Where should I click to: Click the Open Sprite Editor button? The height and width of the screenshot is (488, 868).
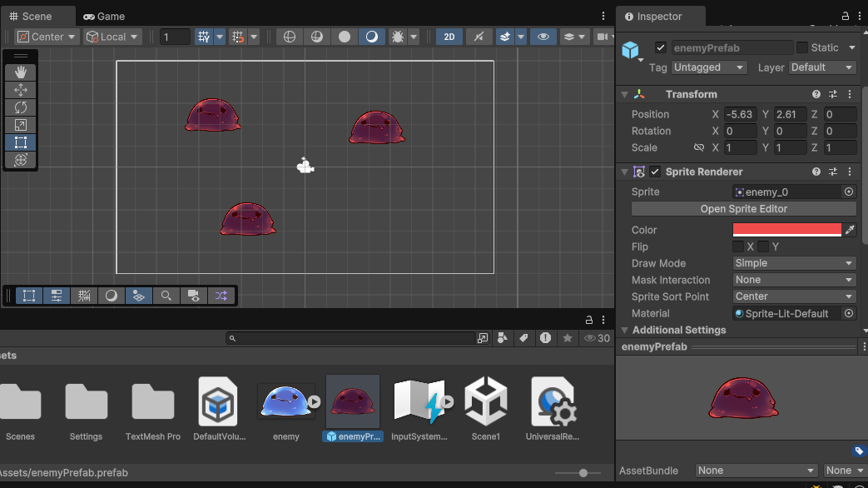[744, 209]
